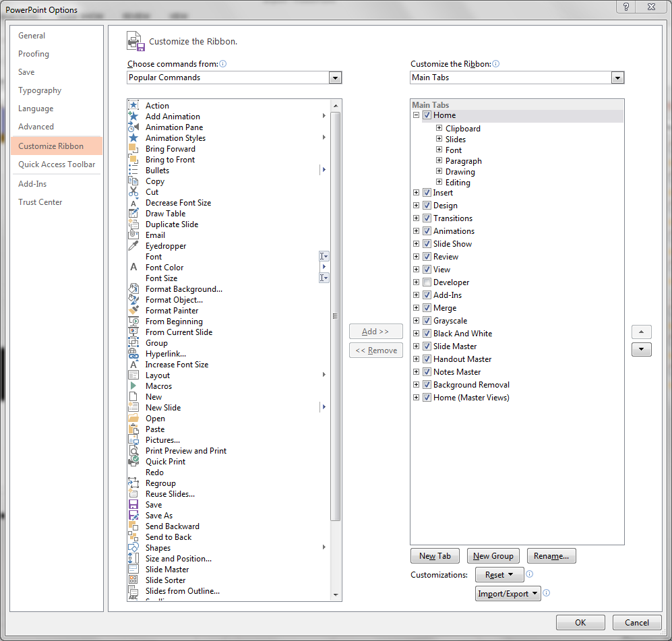Image resolution: width=672 pixels, height=641 pixels.
Task: Click the Animation Pane icon
Action: coord(133,127)
